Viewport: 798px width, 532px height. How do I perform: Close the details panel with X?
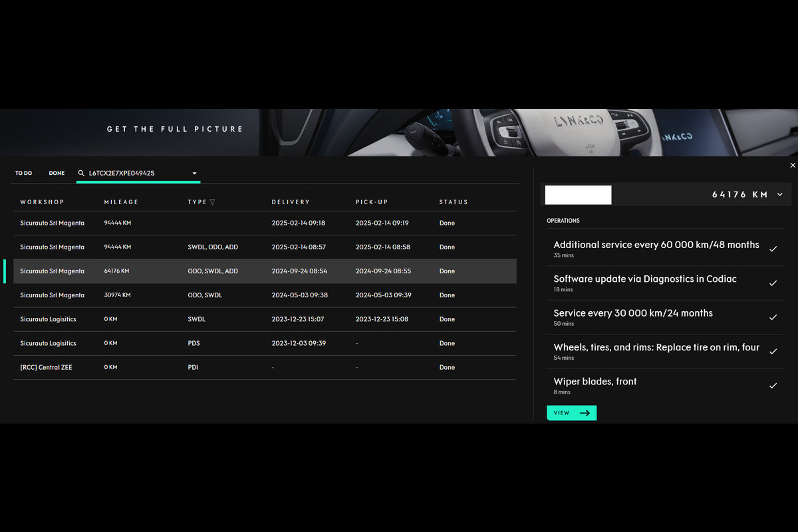point(792,166)
